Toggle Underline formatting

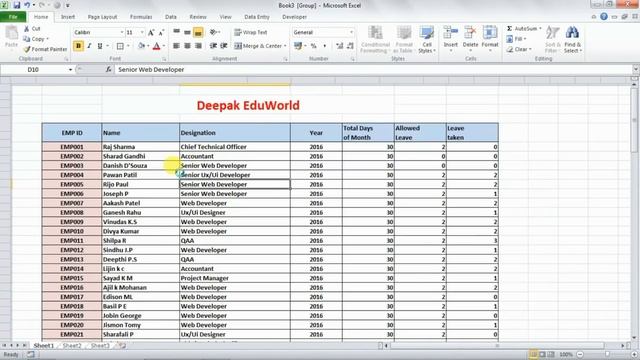[x=100, y=46]
